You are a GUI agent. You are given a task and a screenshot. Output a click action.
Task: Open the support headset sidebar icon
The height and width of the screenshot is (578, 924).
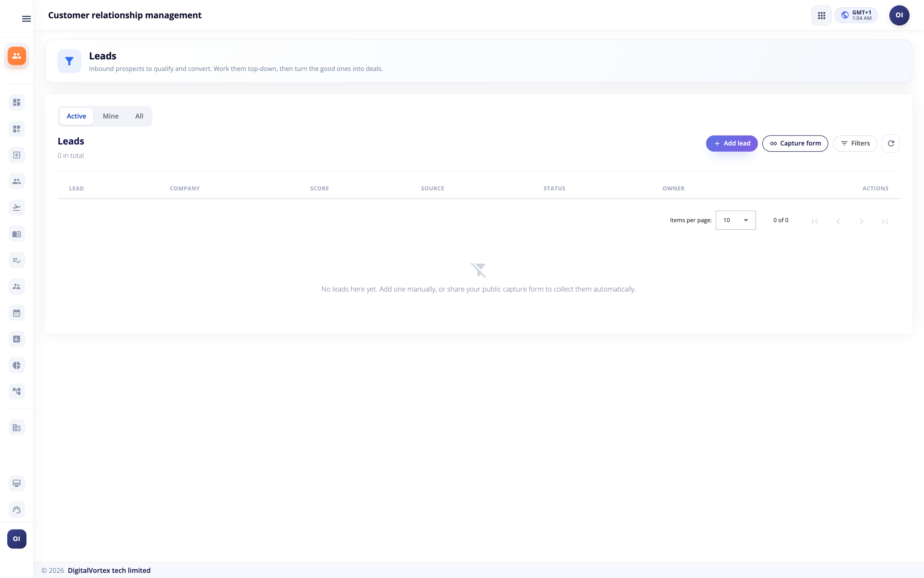(16, 510)
